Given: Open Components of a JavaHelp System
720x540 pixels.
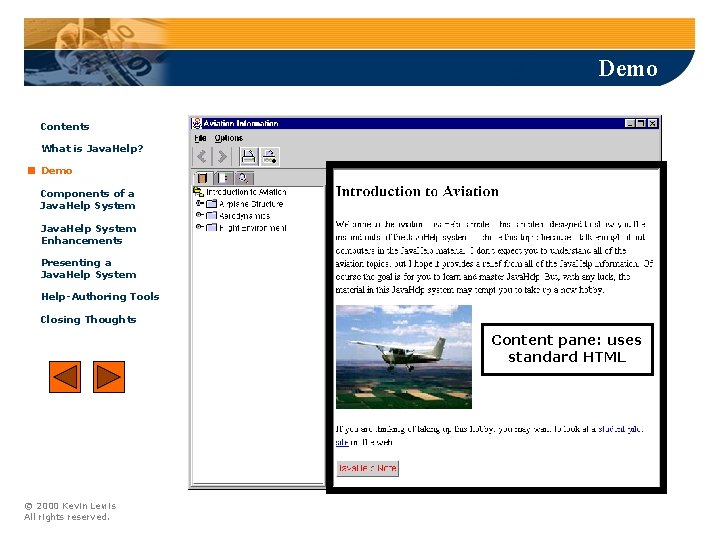Looking at the screenshot, I should pos(88,199).
